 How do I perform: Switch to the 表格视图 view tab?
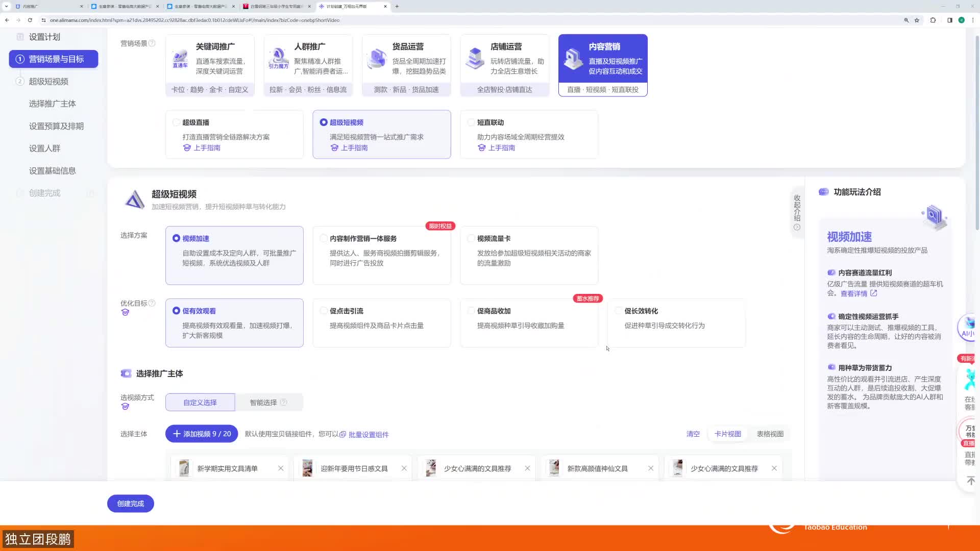coord(770,434)
